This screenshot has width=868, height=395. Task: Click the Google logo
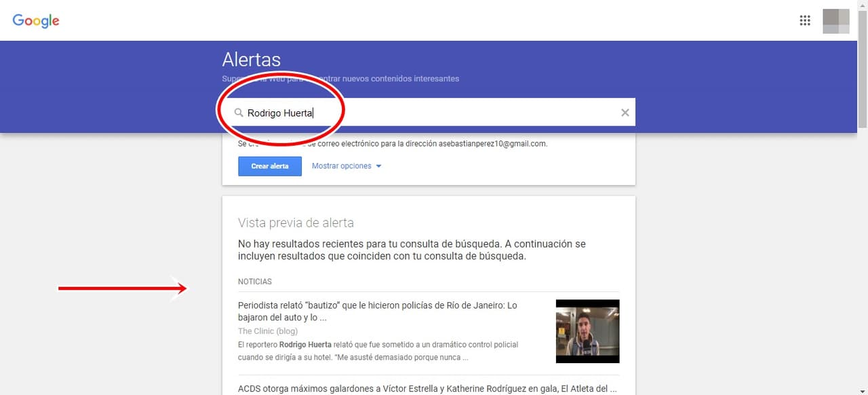tap(36, 20)
